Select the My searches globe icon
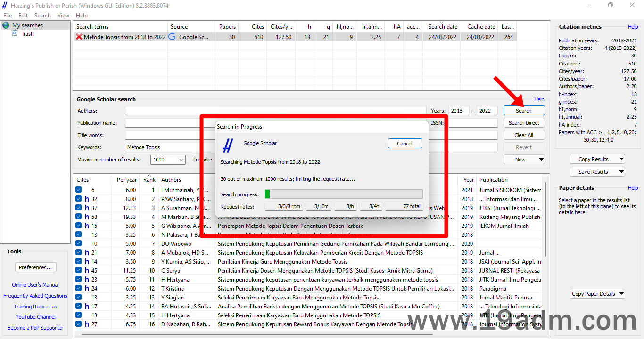644x339 pixels. tap(6, 25)
